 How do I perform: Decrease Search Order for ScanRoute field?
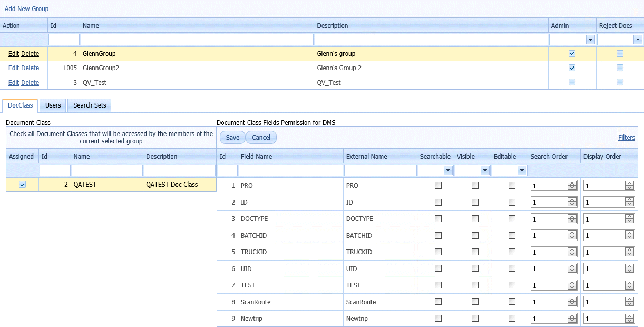coord(572,304)
